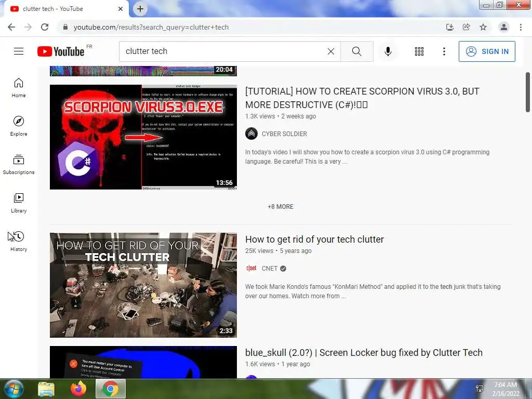
Task: Expand results with +8 MORE
Action: pyautogui.click(x=280, y=207)
